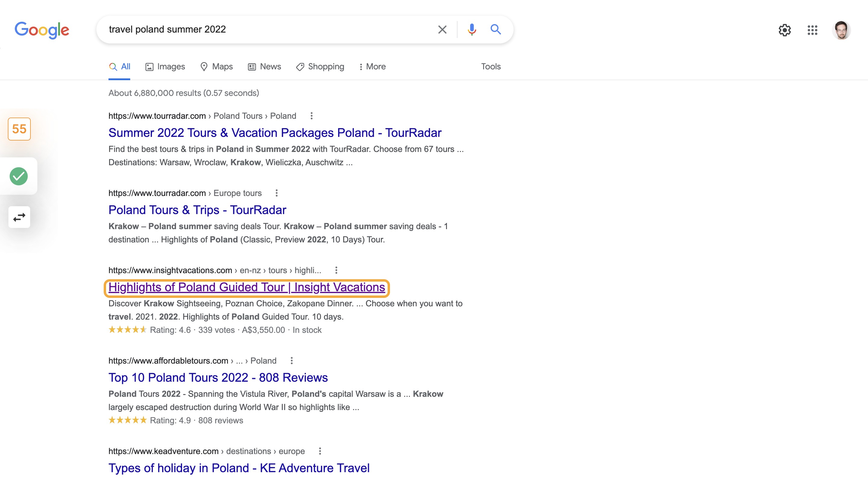The image size is (868, 480).
Task: Expand the More search categories menu
Action: 372,67
